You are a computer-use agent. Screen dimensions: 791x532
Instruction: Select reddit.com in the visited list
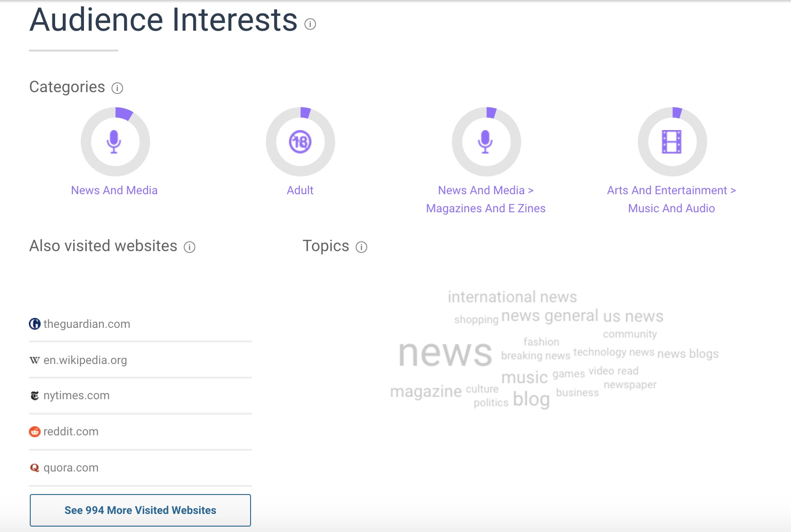point(71,432)
